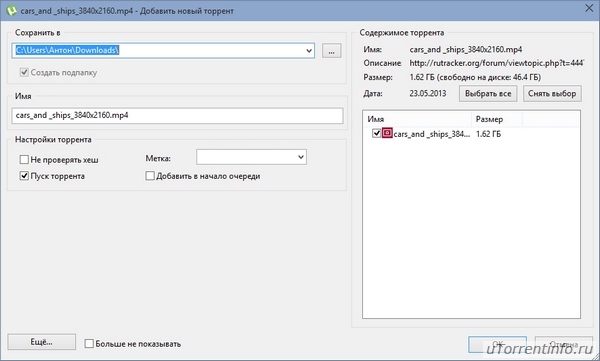Confirm the torrent with OK button
This screenshot has height=361, width=600.
pyautogui.click(x=497, y=344)
